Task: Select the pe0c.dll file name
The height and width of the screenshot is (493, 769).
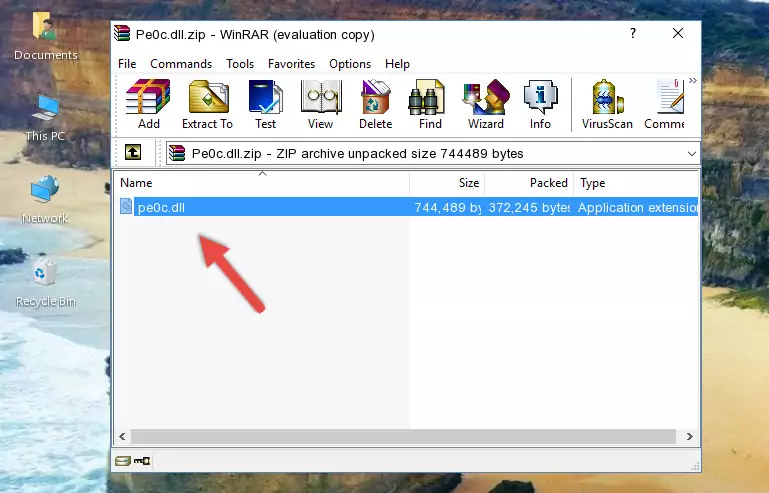Action: click(x=161, y=208)
